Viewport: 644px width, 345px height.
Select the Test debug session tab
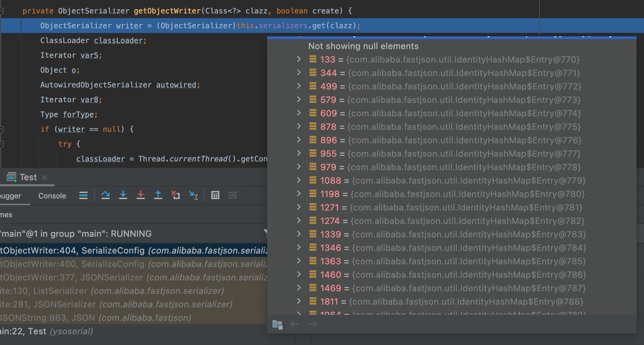[x=28, y=177]
